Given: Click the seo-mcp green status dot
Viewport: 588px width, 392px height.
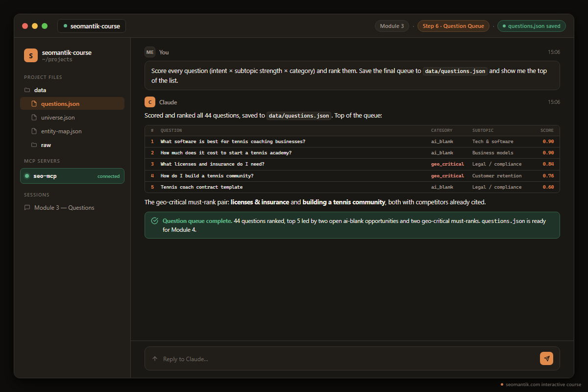Looking at the screenshot, I should [x=27, y=176].
